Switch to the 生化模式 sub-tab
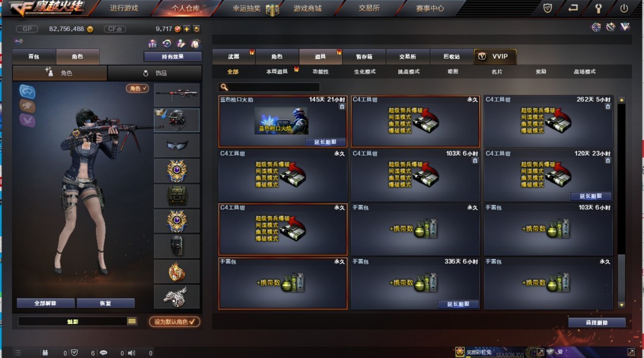 365,72
